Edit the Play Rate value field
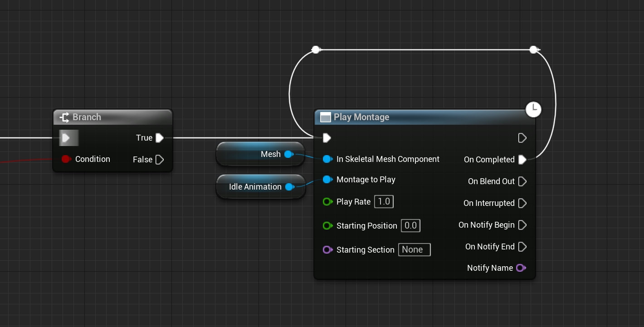 384,202
